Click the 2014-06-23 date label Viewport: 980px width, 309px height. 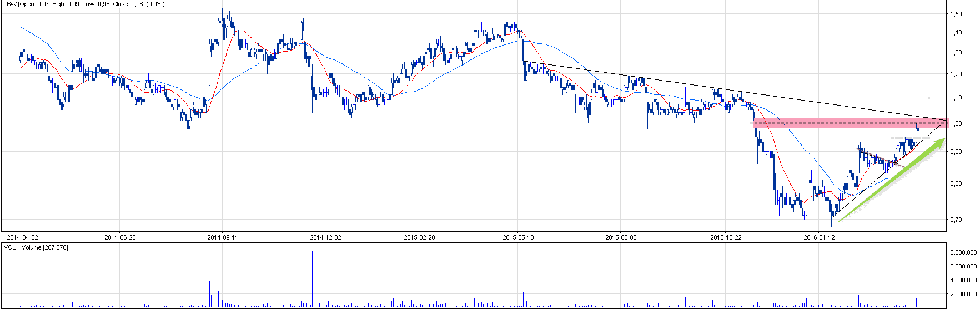coord(120,237)
